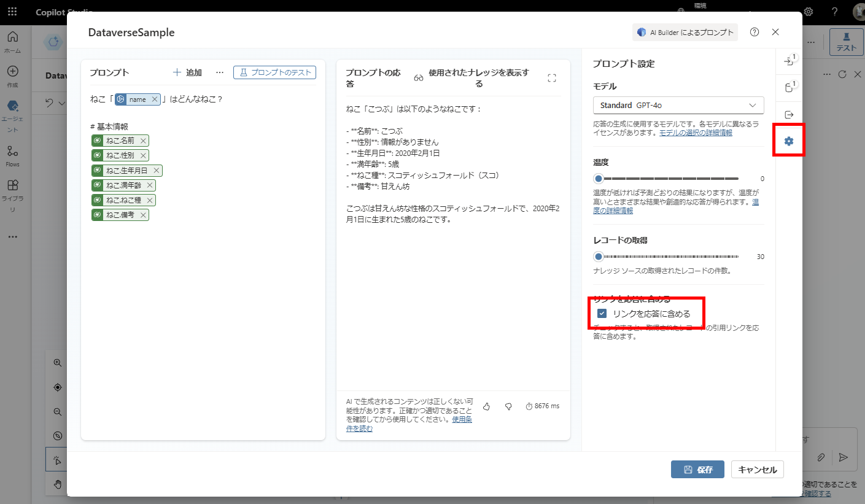Open the prompt input settings icon
The height and width of the screenshot is (504, 865).
pyautogui.click(x=789, y=62)
